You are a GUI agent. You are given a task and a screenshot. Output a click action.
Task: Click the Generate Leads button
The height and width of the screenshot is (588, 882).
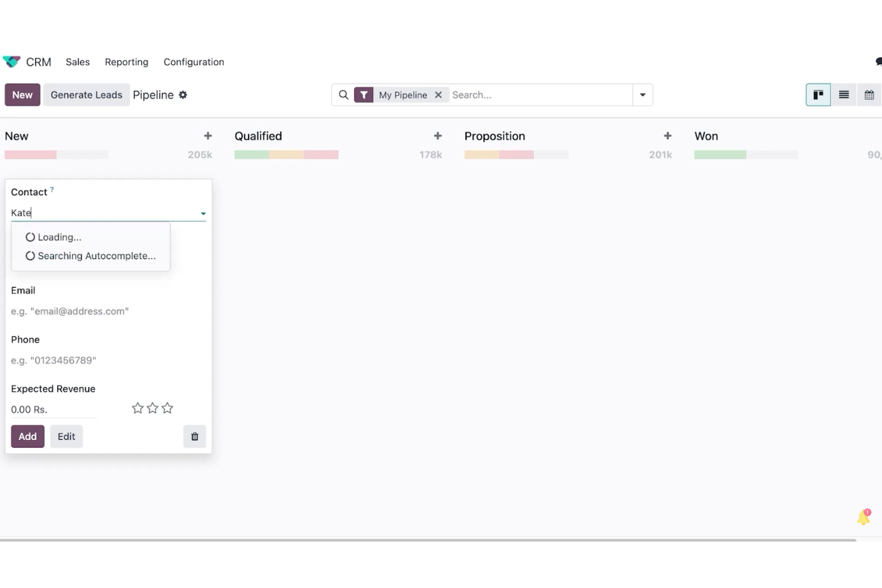pos(86,95)
